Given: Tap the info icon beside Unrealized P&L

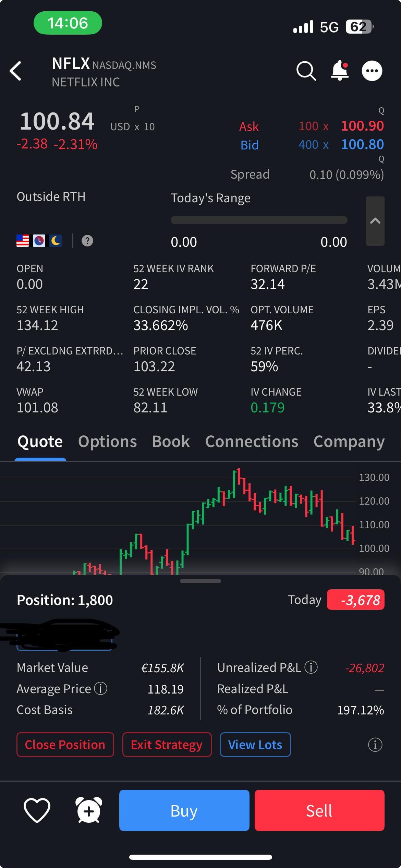Looking at the screenshot, I should [311, 667].
